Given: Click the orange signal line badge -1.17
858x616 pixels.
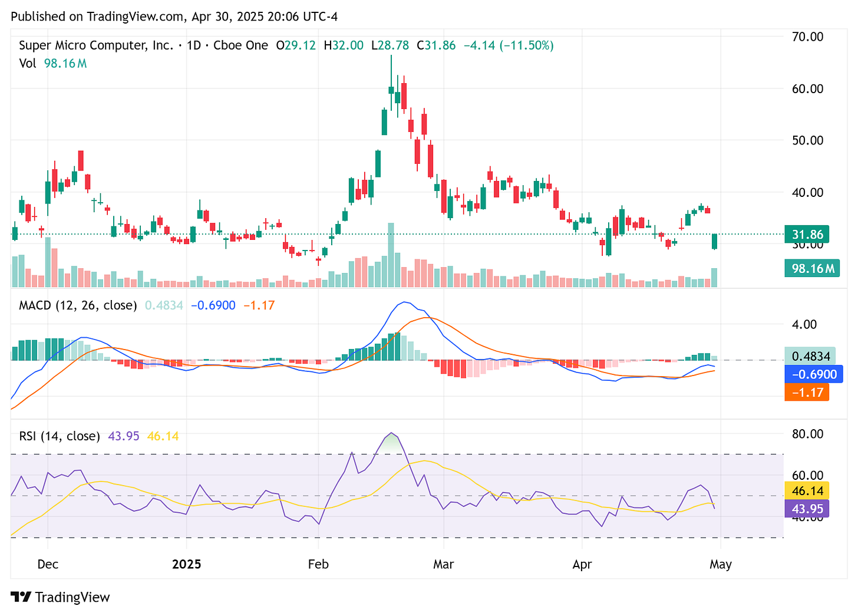Looking at the screenshot, I should 807,393.
